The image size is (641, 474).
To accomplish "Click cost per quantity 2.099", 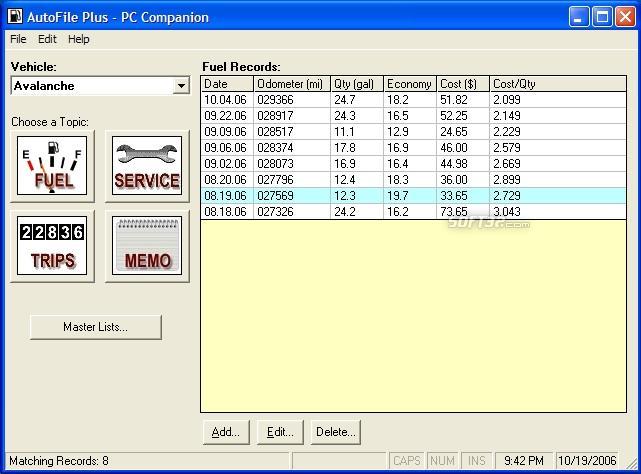I will click(x=507, y=100).
